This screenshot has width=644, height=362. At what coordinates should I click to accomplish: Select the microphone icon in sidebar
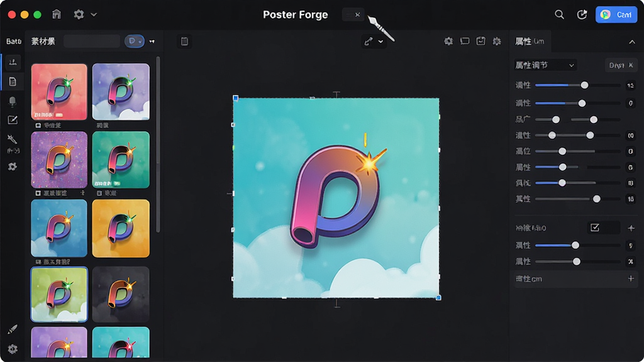pyautogui.click(x=13, y=101)
